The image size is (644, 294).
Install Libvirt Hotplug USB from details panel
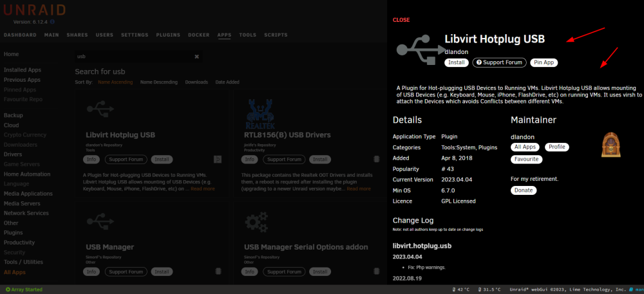[457, 63]
